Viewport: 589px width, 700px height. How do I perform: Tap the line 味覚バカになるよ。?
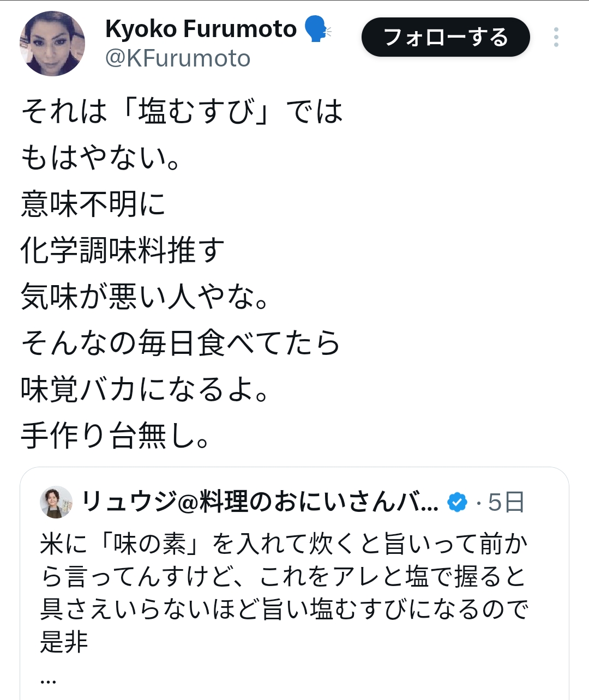(145, 389)
